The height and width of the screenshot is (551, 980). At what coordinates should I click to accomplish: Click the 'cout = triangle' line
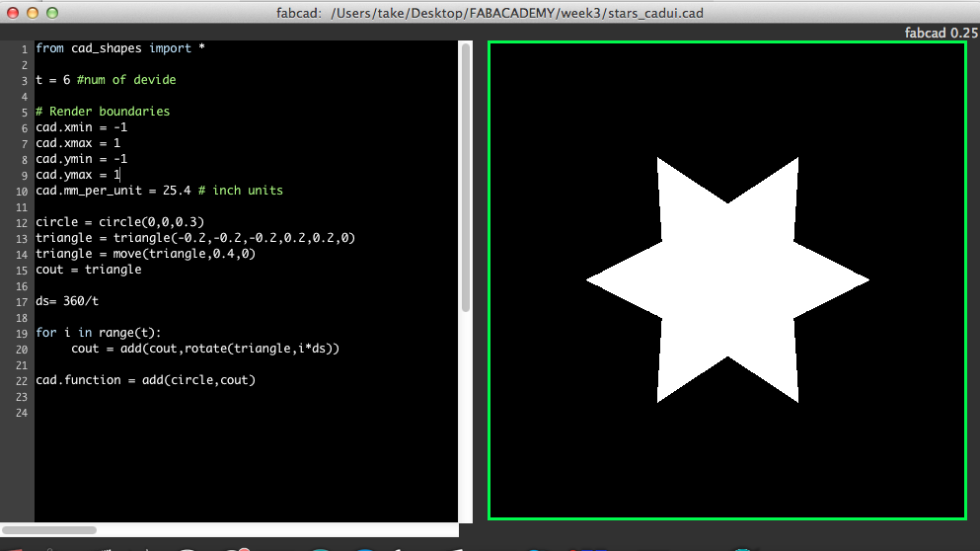[89, 270]
